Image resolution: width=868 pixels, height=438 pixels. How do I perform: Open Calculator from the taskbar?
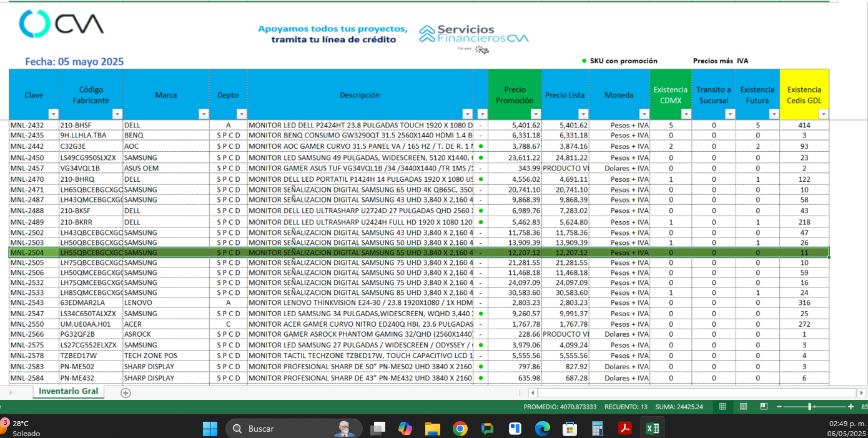coord(597,429)
